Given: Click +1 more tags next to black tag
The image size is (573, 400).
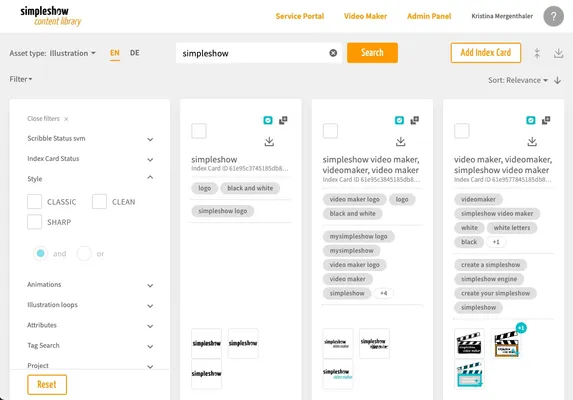Looking at the screenshot, I should point(496,242).
